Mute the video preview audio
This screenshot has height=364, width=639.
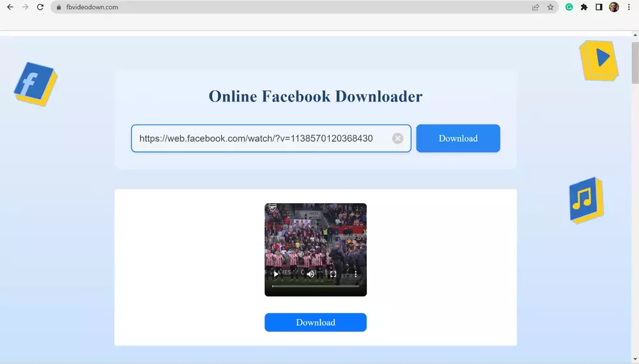(311, 274)
